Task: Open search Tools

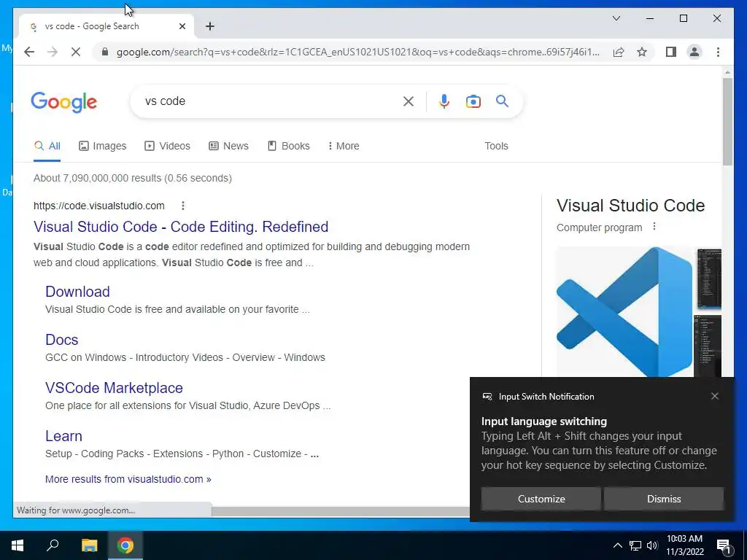Action: tap(496, 146)
